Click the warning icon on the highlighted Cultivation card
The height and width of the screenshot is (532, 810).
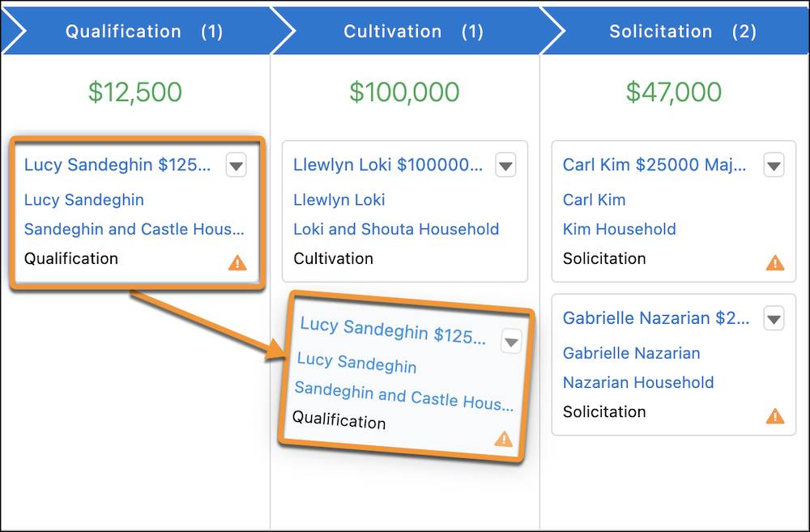505,438
